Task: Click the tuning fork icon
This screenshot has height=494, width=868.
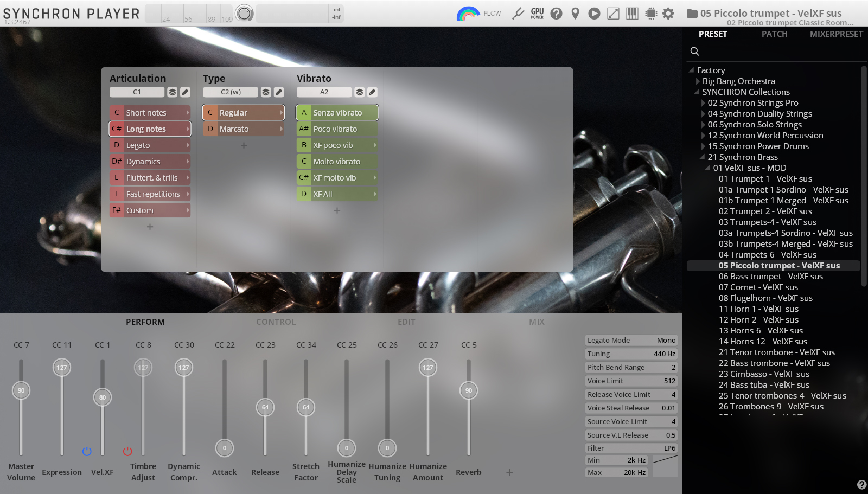Action: 518,14
